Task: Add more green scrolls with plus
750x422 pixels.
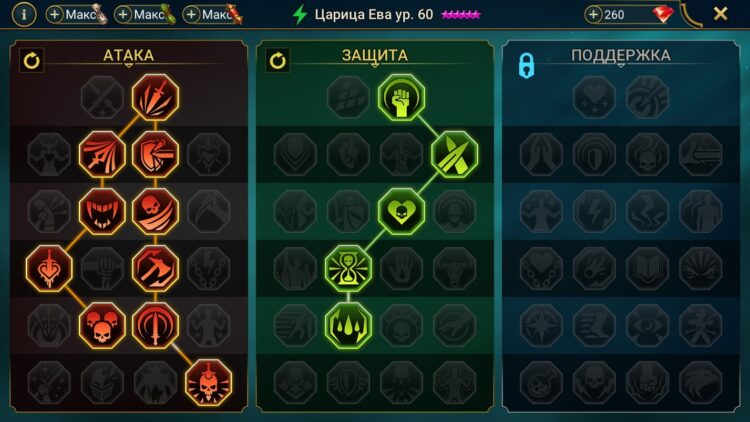Action: click(x=123, y=15)
